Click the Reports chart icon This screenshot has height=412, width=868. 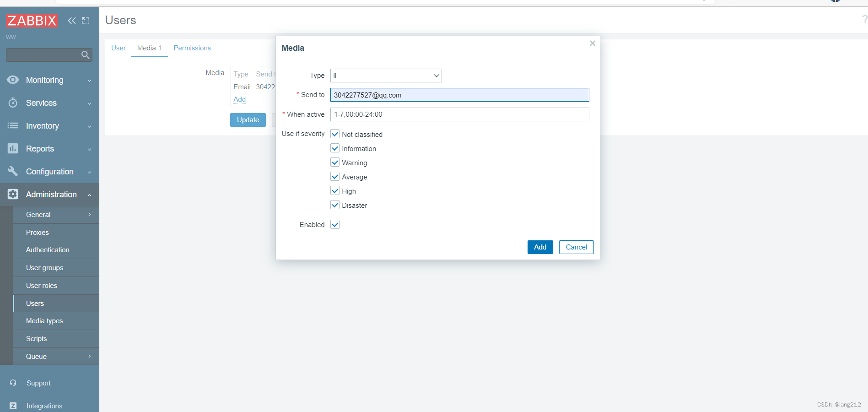point(13,148)
